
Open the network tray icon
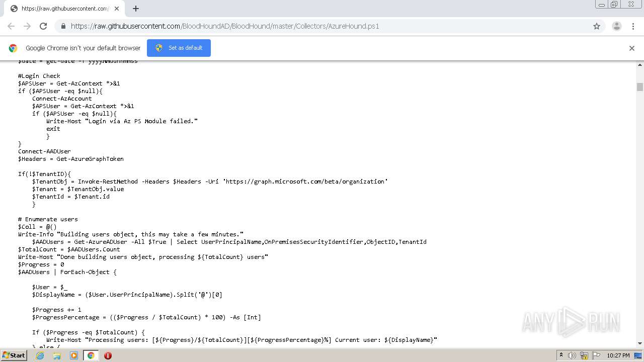click(x=584, y=355)
